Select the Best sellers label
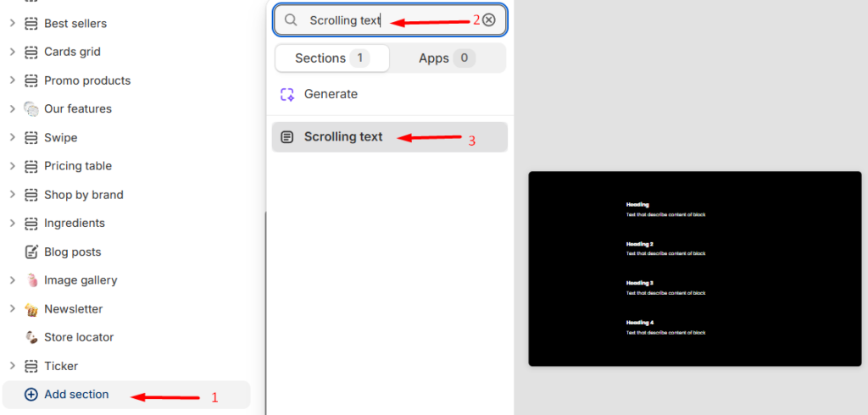The width and height of the screenshot is (868, 415). point(75,23)
